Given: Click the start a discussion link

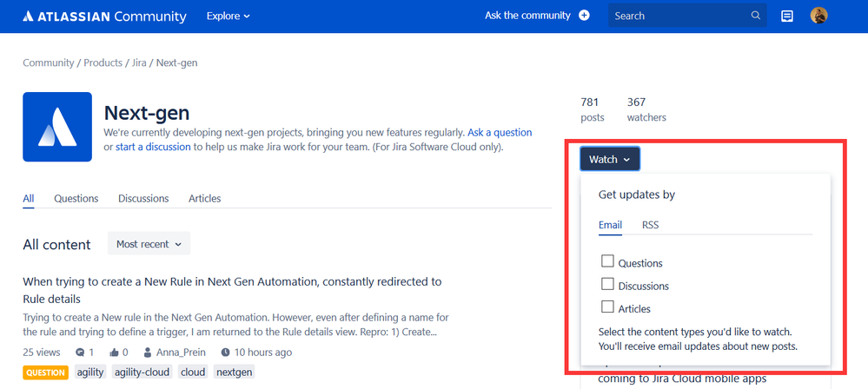Looking at the screenshot, I should point(153,148).
